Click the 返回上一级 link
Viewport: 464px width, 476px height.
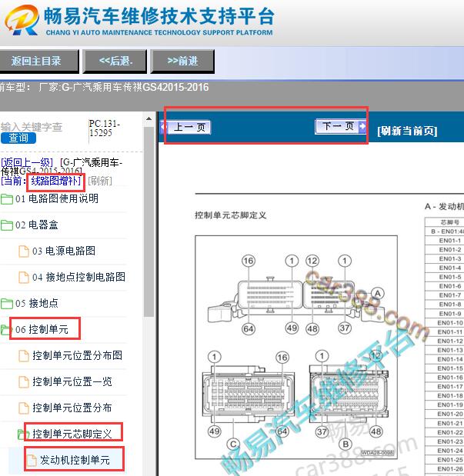(x=27, y=162)
